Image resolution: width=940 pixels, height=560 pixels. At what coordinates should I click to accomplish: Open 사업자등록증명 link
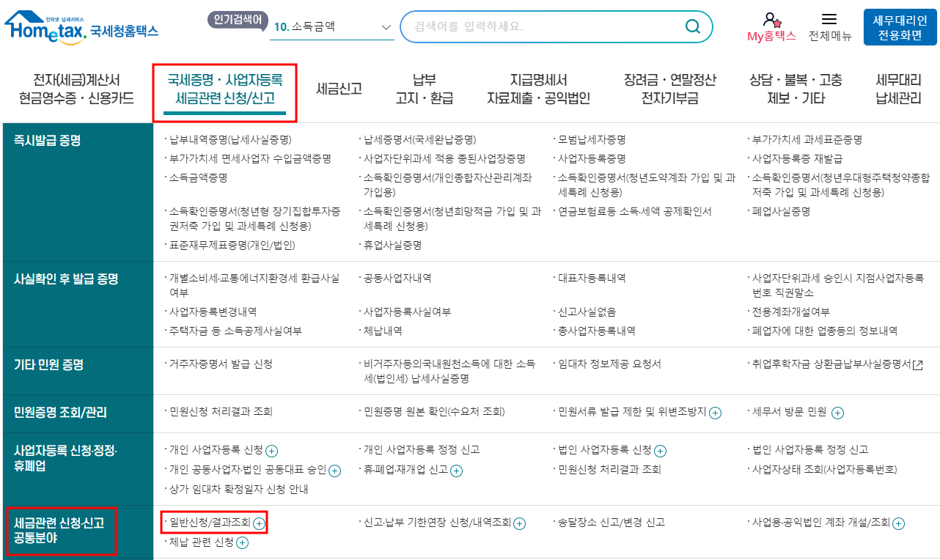coord(592,158)
